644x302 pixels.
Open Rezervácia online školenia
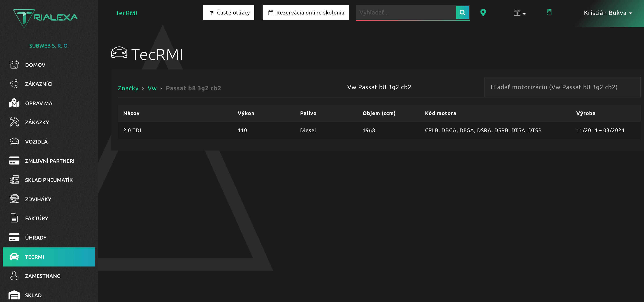(306, 12)
